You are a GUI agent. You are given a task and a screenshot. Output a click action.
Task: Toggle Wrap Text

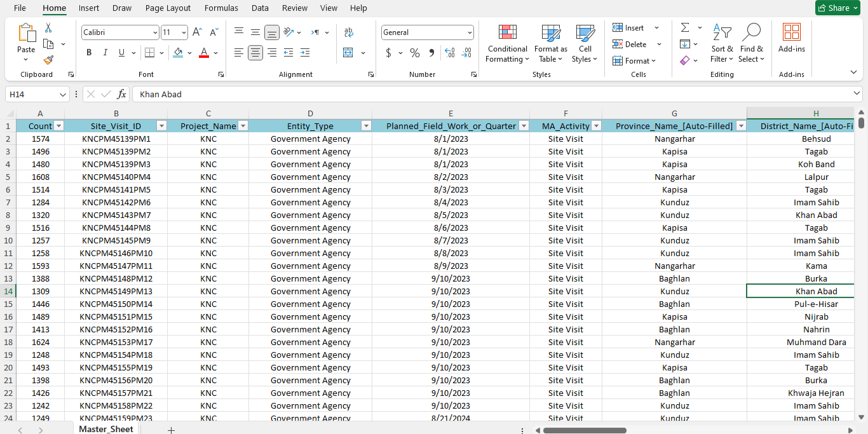point(349,32)
